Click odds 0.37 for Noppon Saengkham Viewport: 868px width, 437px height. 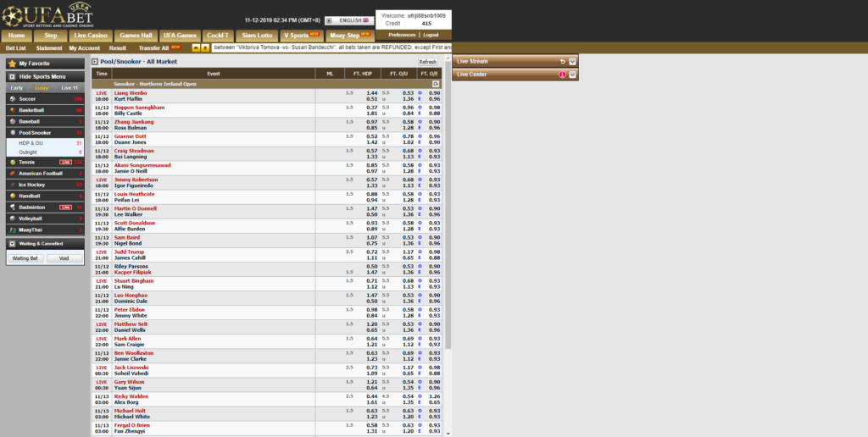[x=372, y=108]
